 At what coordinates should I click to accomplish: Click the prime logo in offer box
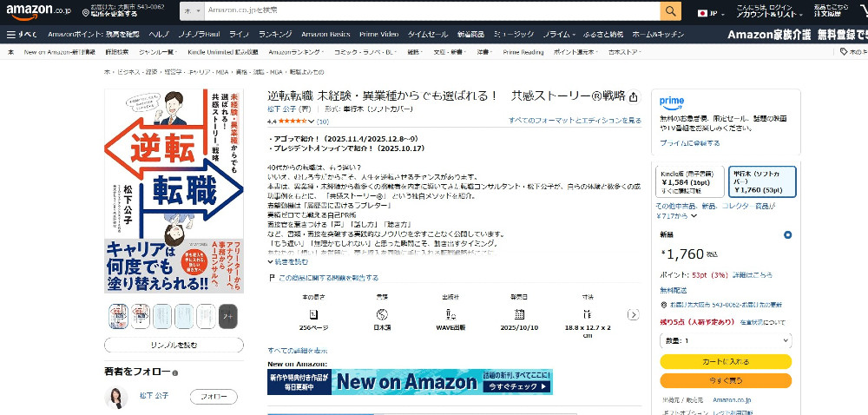click(672, 103)
